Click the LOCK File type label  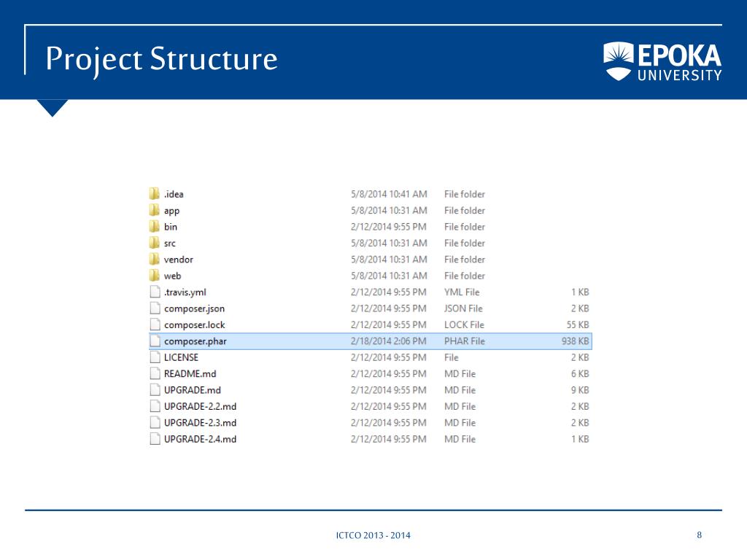click(x=464, y=324)
